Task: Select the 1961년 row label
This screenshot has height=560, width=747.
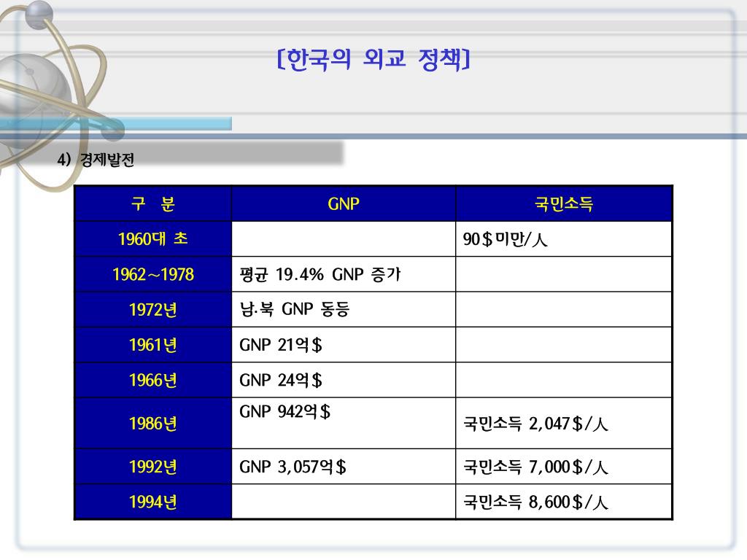Action: [153, 345]
